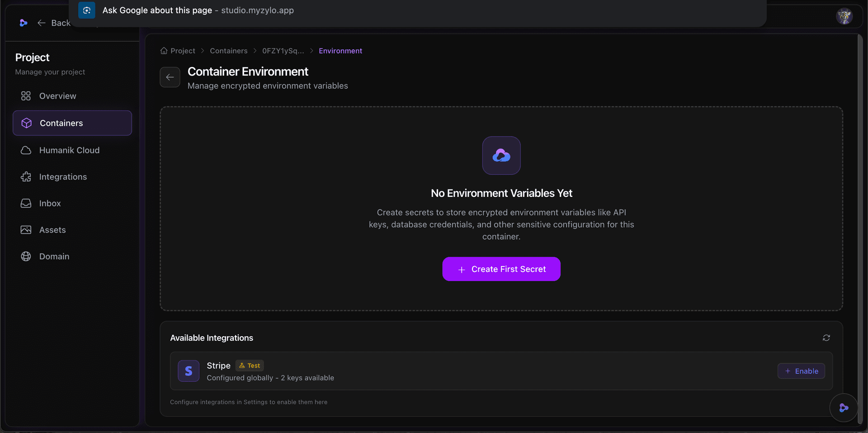
Task: Click the back arrow next to Container Environment
Action: [170, 77]
